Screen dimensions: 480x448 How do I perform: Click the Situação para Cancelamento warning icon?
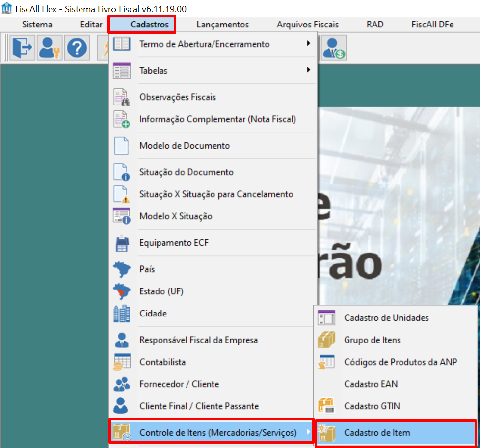[122, 194]
